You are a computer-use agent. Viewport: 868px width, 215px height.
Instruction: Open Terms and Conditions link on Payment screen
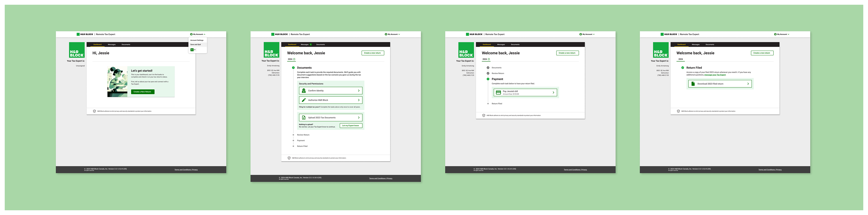pos(576,170)
